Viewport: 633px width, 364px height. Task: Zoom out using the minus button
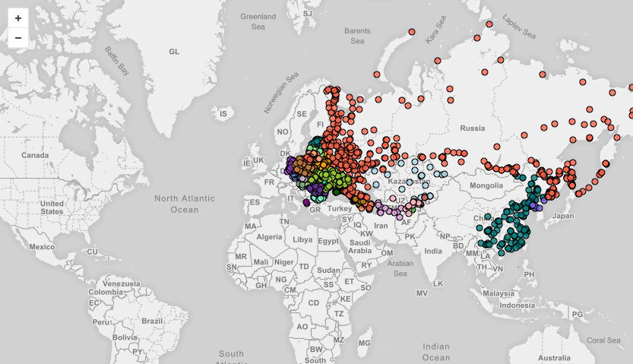coord(18,38)
